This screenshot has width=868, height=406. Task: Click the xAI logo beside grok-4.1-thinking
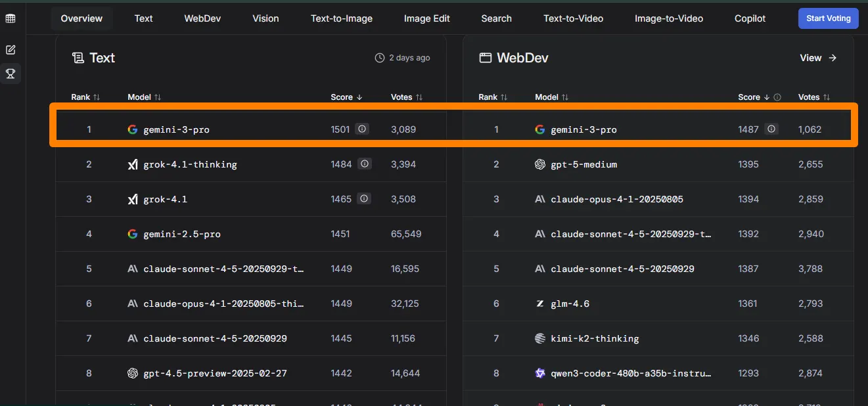click(133, 164)
